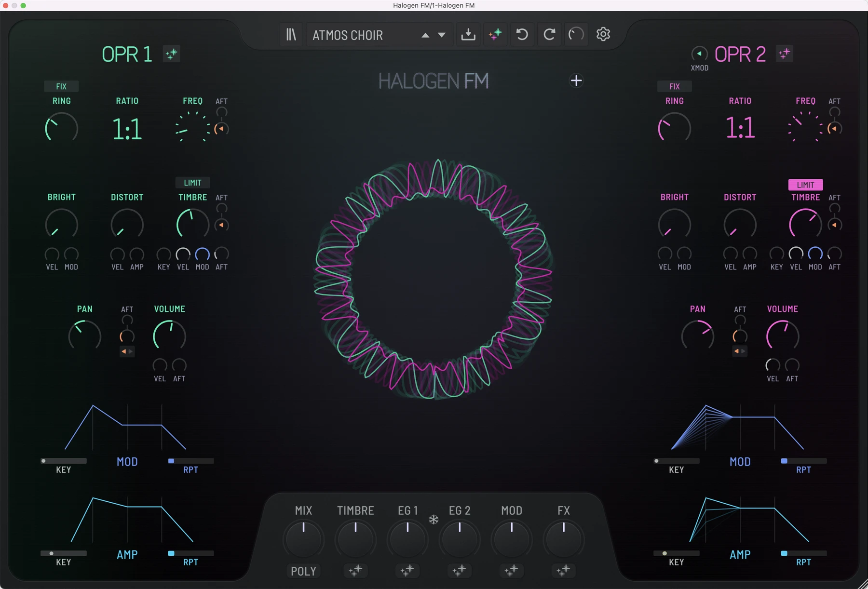The image size is (868, 589).
Task: Click OPR 1 timbre MOD mini knob
Action: point(202,254)
